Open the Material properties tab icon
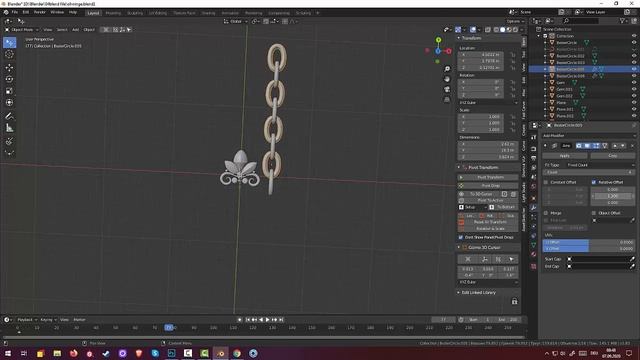The width and height of the screenshot is (640, 360). point(533,254)
